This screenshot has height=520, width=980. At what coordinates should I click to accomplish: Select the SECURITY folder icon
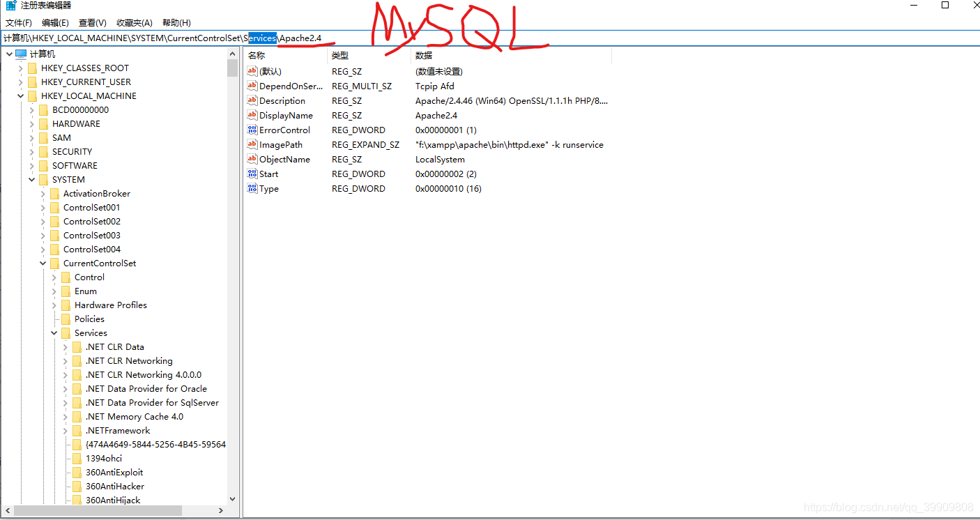pos(43,151)
